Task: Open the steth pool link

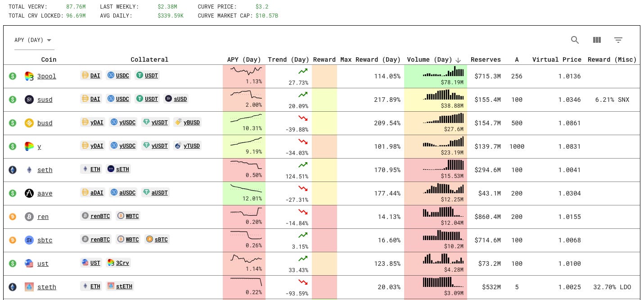Action: click(47, 287)
